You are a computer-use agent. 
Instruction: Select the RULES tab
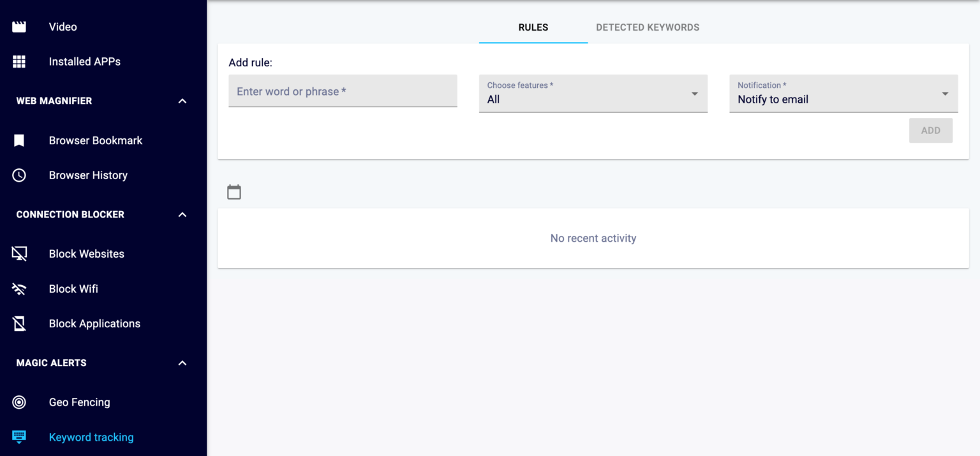pos(533,27)
